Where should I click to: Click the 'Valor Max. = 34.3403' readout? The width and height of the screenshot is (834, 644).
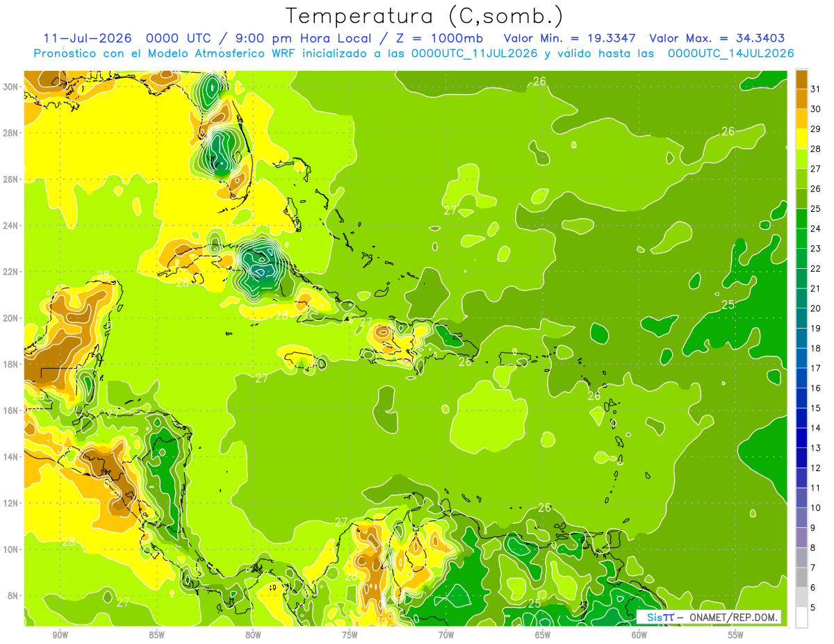click(718, 38)
